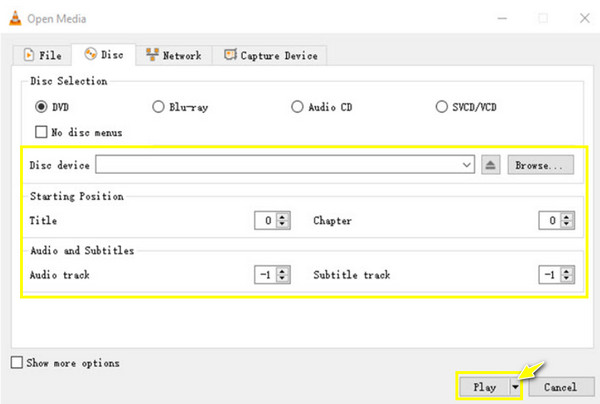
Task: Pick the SVCD/VCD radio option
Action: tap(441, 107)
